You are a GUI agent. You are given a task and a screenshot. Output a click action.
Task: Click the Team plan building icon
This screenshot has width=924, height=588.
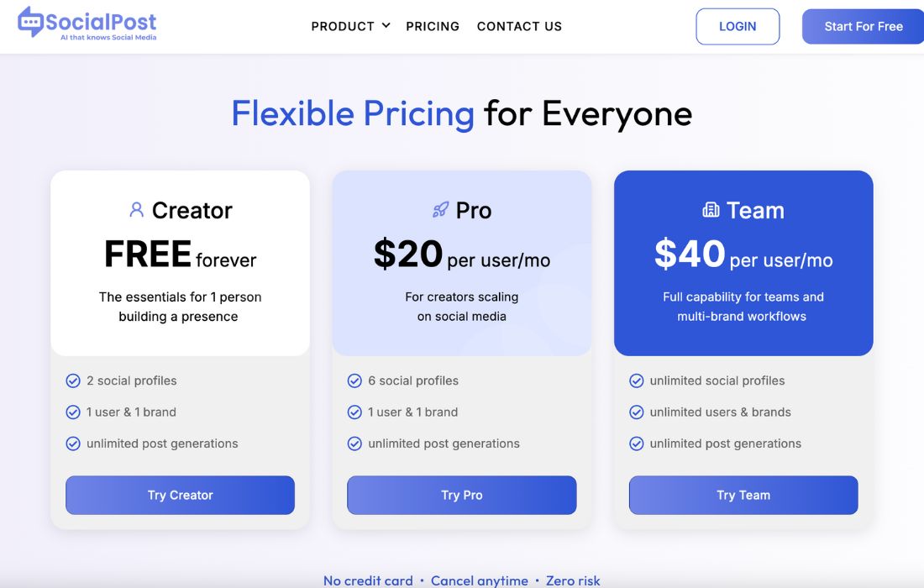click(x=711, y=210)
